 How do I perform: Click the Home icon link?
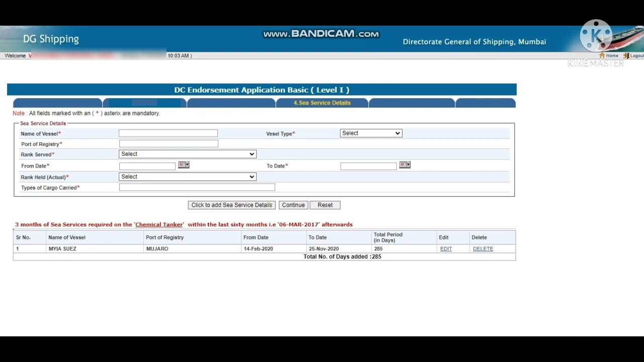click(609, 56)
